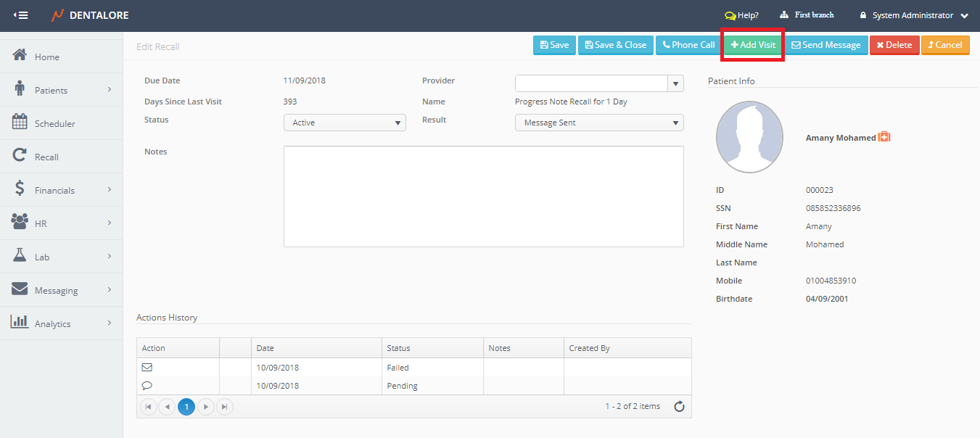Refresh the Actions History grid

[x=679, y=407]
